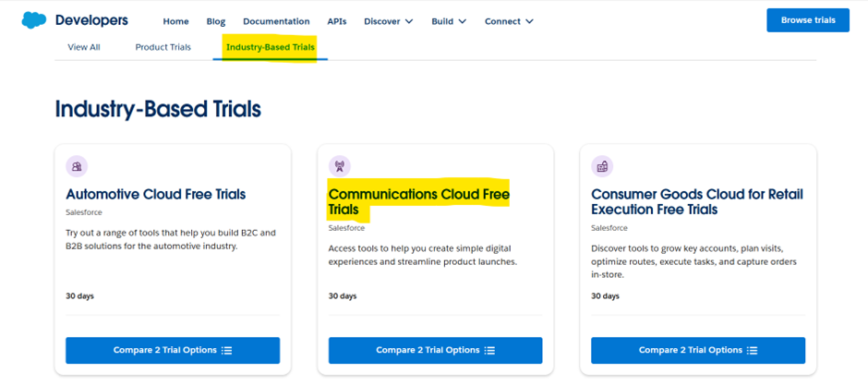Open the APIs nav item

pos(336,21)
